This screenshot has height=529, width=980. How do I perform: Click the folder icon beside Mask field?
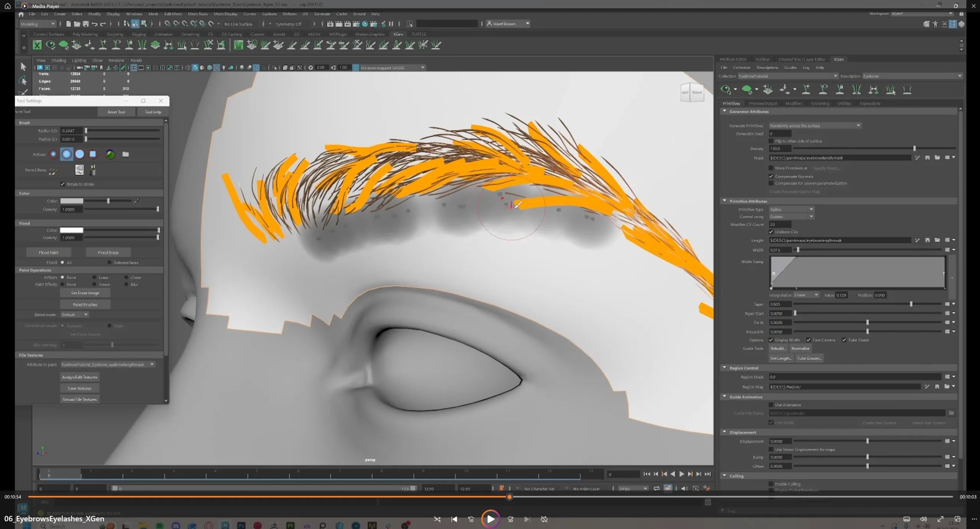(x=937, y=158)
